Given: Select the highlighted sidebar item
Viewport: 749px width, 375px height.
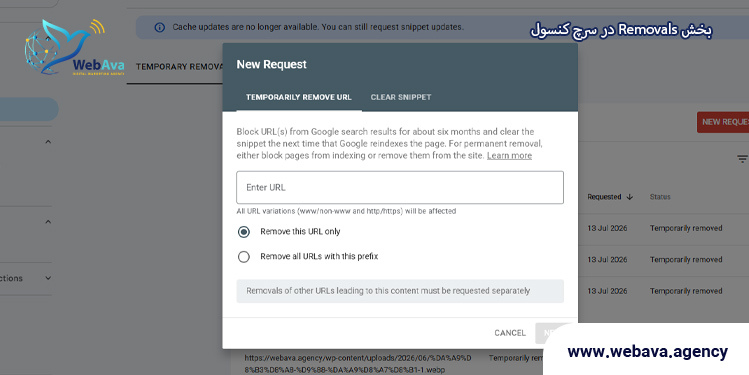Looking at the screenshot, I should (29, 109).
